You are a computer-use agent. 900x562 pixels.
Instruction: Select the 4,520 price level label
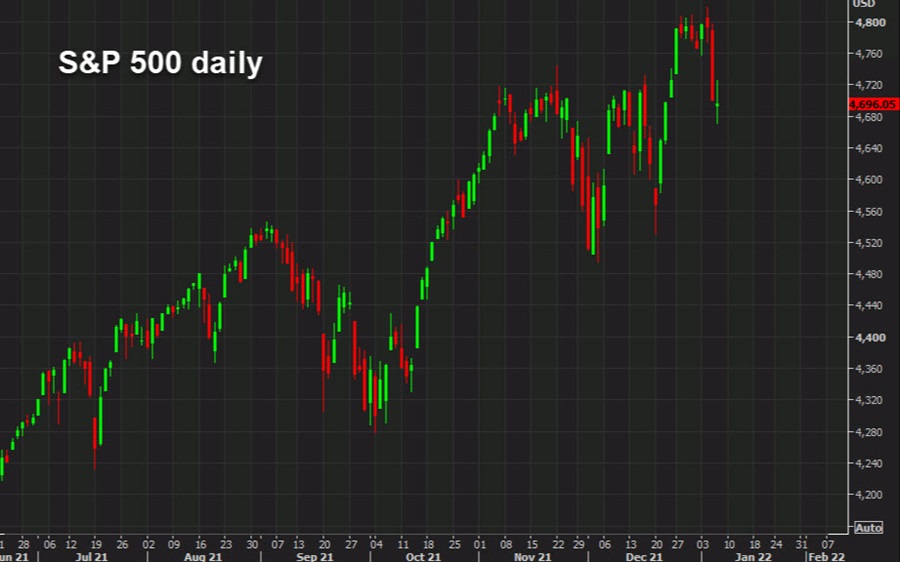click(870, 243)
